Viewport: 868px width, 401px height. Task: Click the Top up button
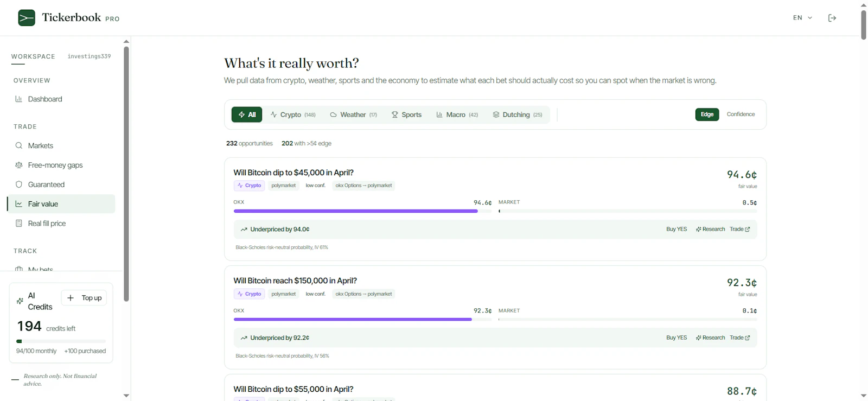84,298
